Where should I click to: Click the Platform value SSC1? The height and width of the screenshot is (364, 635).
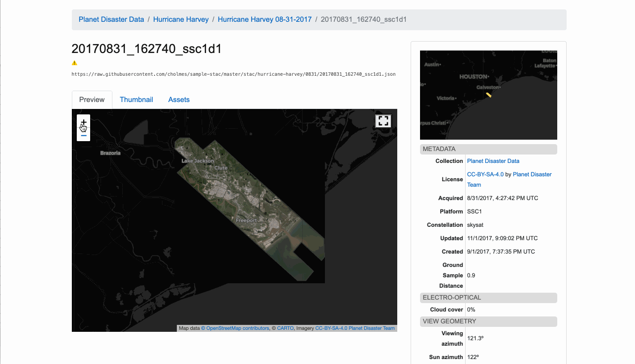tap(475, 211)
